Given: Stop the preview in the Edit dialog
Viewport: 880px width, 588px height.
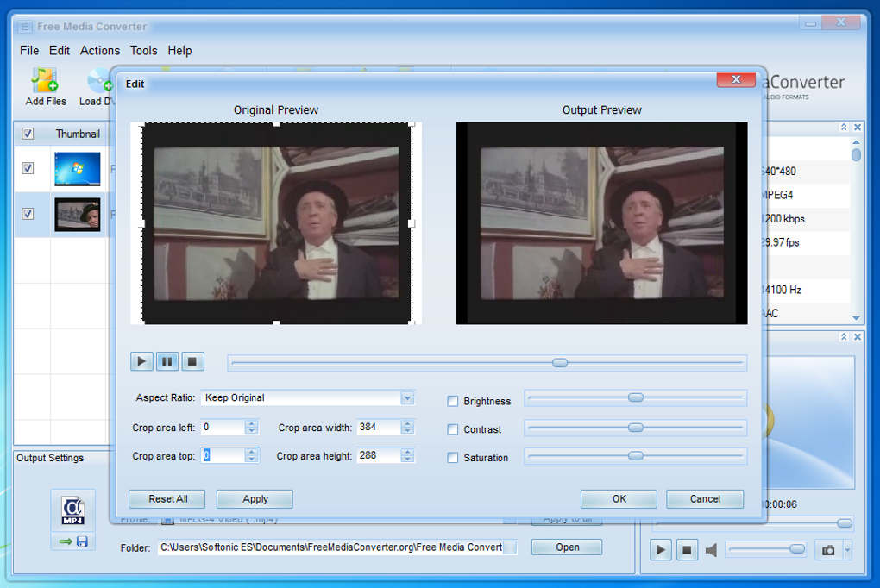Looking at the screenshot, I should tap(192, 361).
